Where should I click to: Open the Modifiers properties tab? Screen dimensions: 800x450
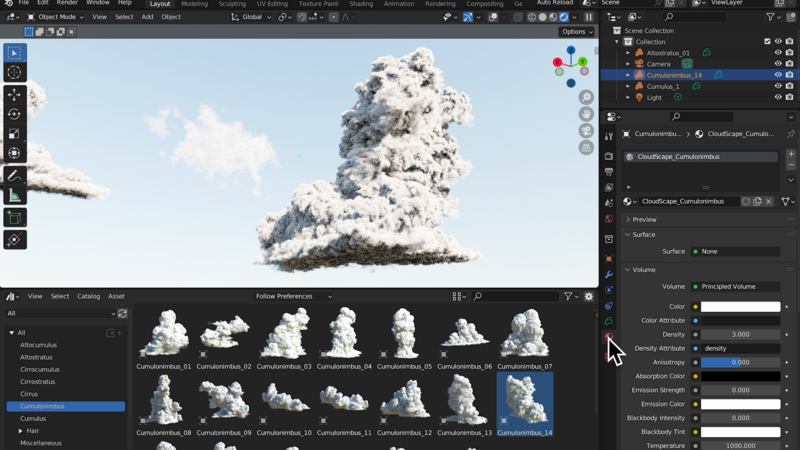(609, 274)
